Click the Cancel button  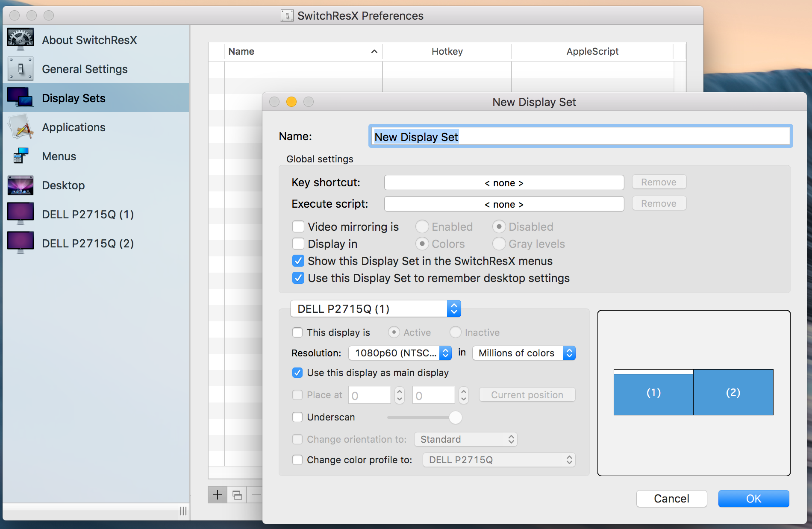point(671,499)
